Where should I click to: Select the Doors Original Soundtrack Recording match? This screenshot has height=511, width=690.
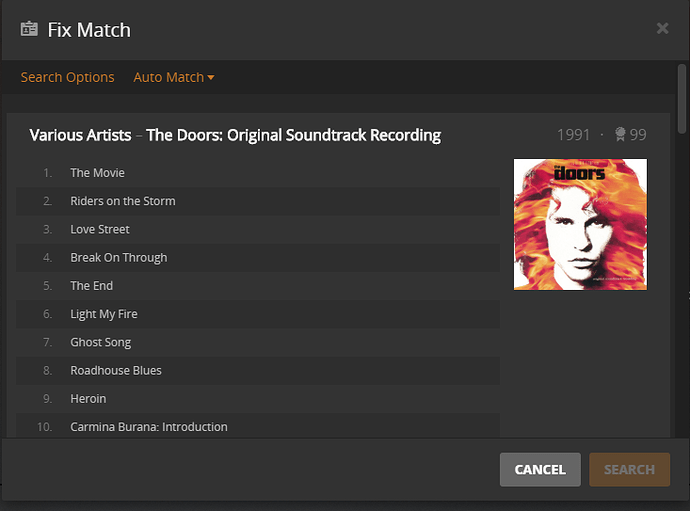coord(235,135)
